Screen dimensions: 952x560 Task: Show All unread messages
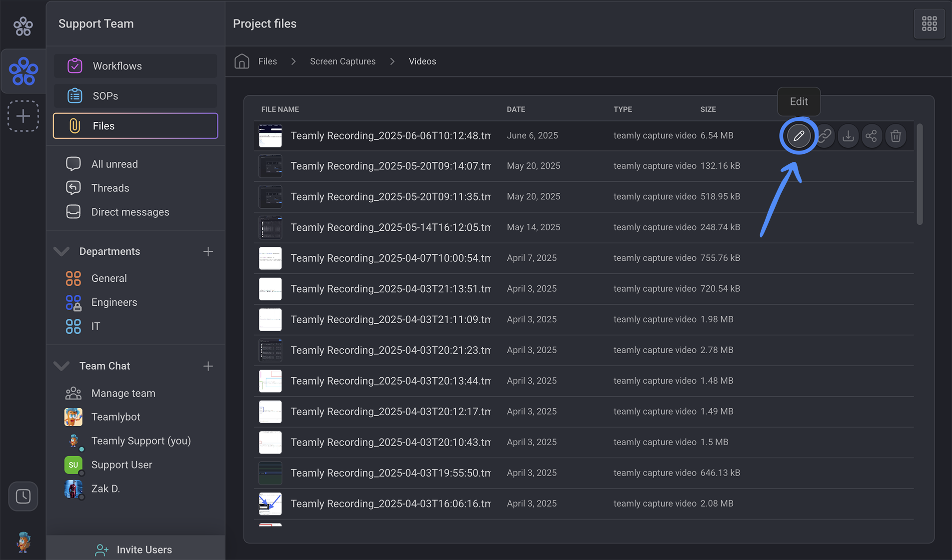tap(114, 164)
